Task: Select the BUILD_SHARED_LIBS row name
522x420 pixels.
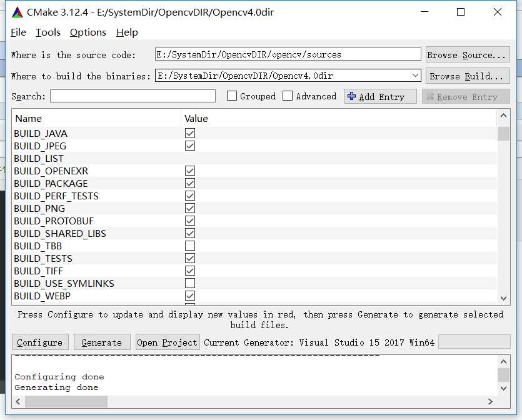Action: (60, 233)
